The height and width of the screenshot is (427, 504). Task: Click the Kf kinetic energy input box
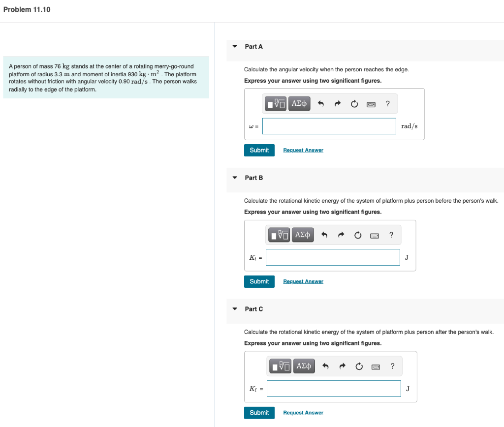pos(333,388)
